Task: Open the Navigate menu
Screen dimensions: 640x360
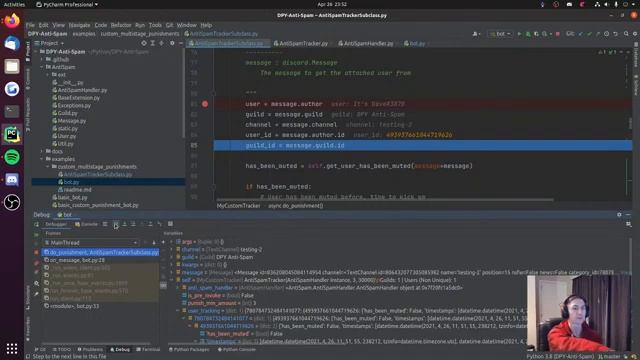Action: coord(79,25)
